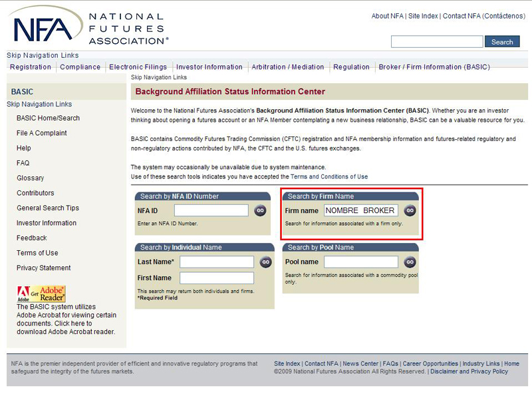Viewport: 532px width, 394px height.
Task: Open the Compliance menu
Action: click(80, 67)
